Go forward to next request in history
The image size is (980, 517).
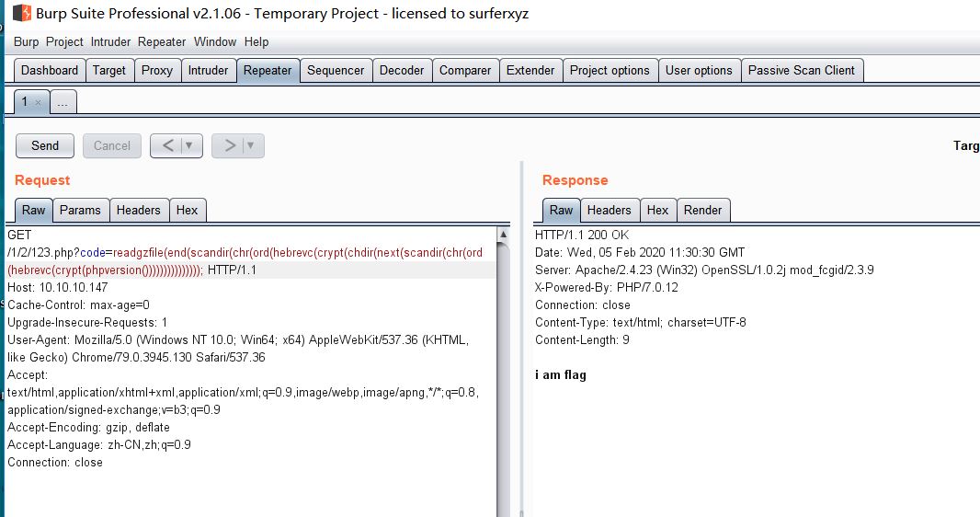click(x=230, y=145)
